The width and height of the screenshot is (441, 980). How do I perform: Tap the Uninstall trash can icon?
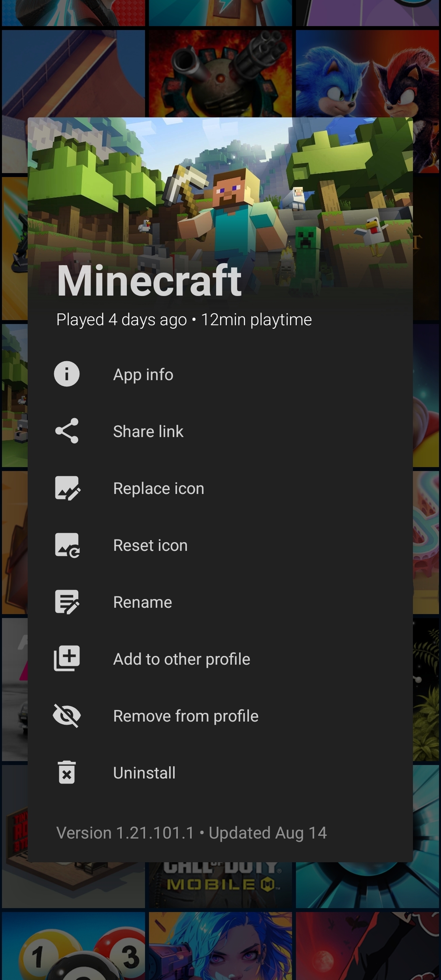(x=67, y=773)
